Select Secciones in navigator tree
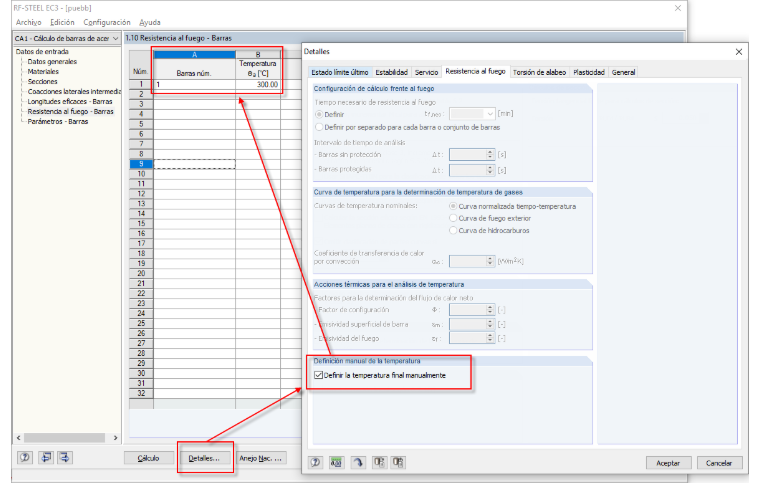760x483 pixels. pos(43,81)
